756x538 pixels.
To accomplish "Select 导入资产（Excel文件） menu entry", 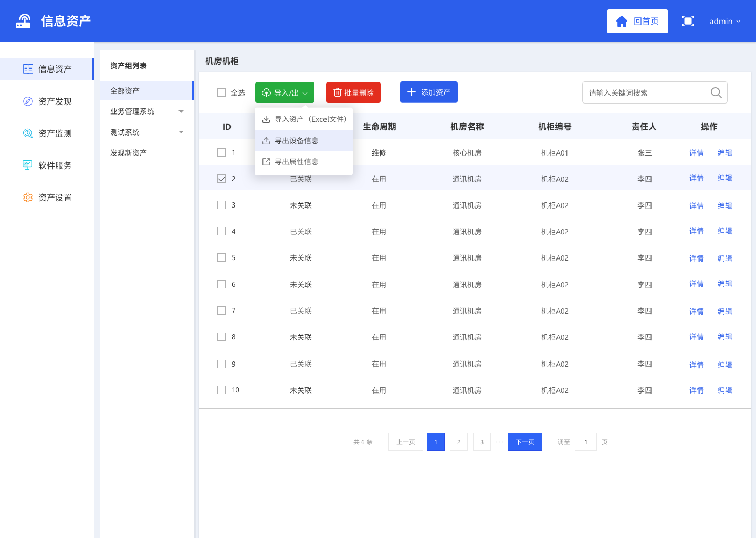I will point(303,119).
